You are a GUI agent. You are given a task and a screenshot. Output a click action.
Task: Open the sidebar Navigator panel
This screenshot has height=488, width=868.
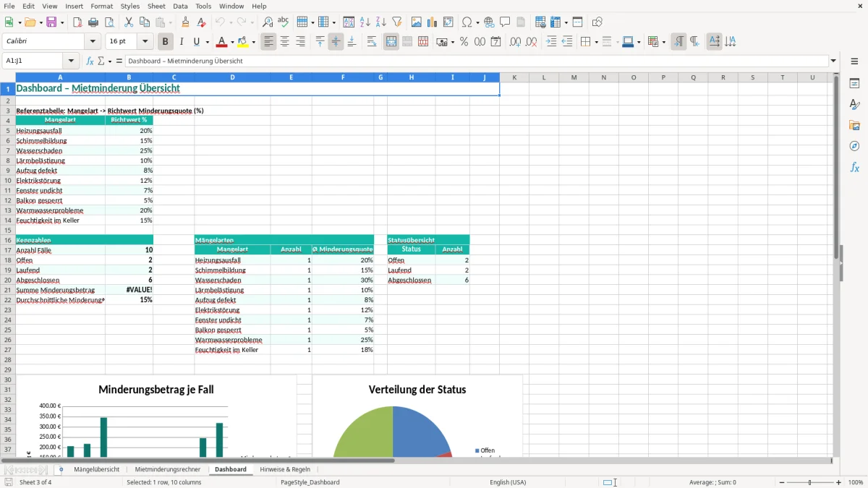pos(854,146)
